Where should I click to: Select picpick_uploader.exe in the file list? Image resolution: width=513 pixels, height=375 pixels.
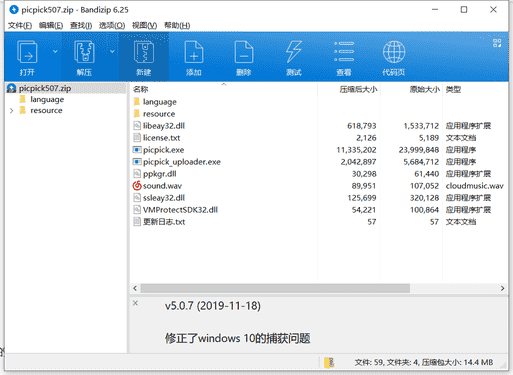pyautogui.click(x=182, y=162)
